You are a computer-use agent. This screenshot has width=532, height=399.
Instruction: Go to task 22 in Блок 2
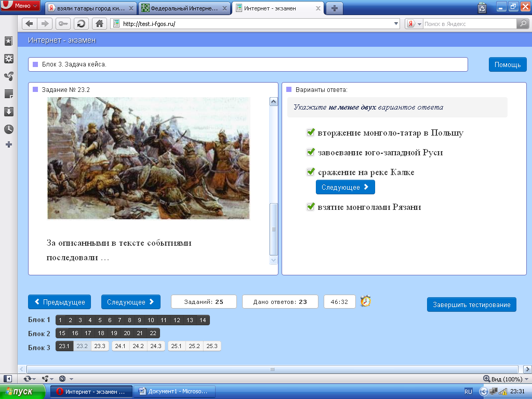click(x=153, y=333)
